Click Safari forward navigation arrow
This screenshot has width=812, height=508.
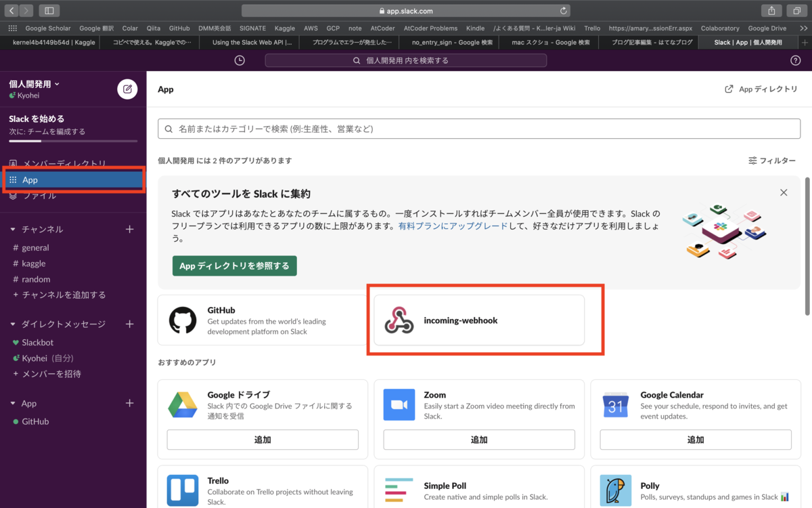[x=26, y=11]
